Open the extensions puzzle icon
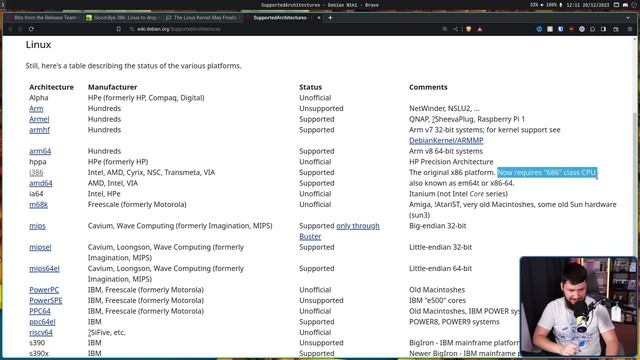 pyautogui.click(x=593, y=29)
